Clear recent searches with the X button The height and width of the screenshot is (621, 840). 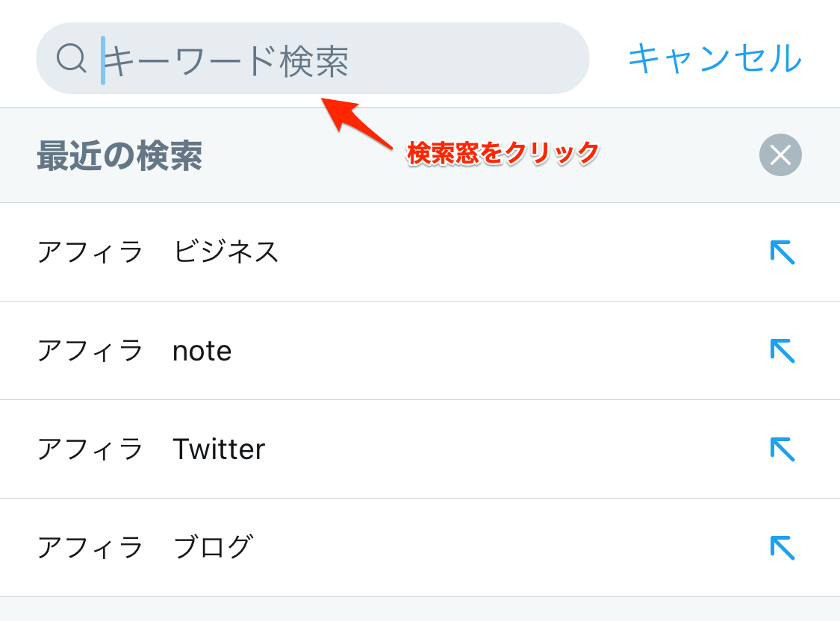coord(780,155)
